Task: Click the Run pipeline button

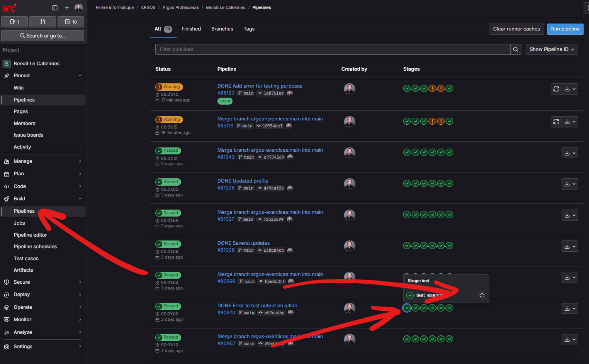Action: click(x=565, y=29)
